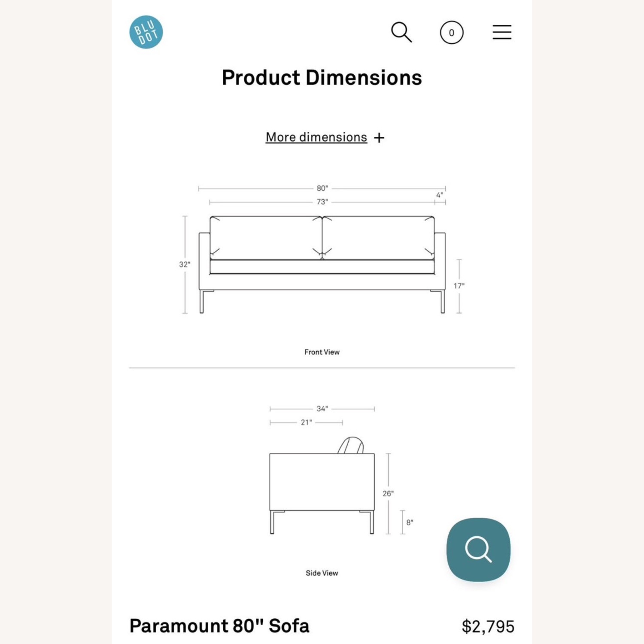Viewport: 644px width, 644px height.
Task: Click the 26" side height label
Action: [388, 494]
